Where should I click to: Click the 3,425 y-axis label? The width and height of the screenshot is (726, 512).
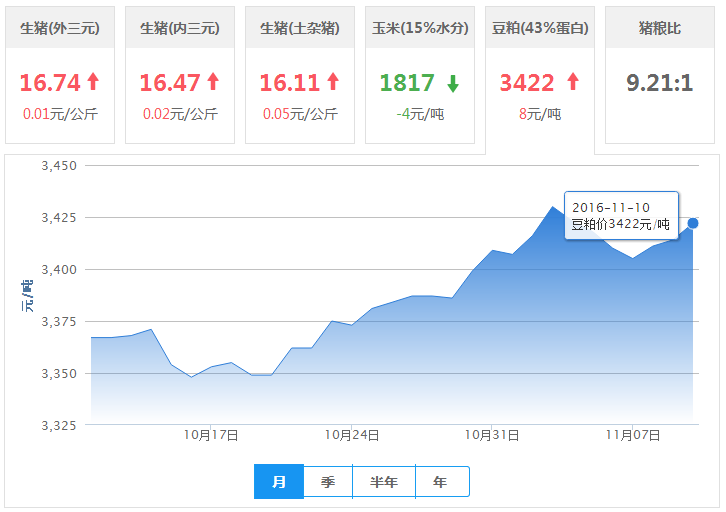pos(59,218)
